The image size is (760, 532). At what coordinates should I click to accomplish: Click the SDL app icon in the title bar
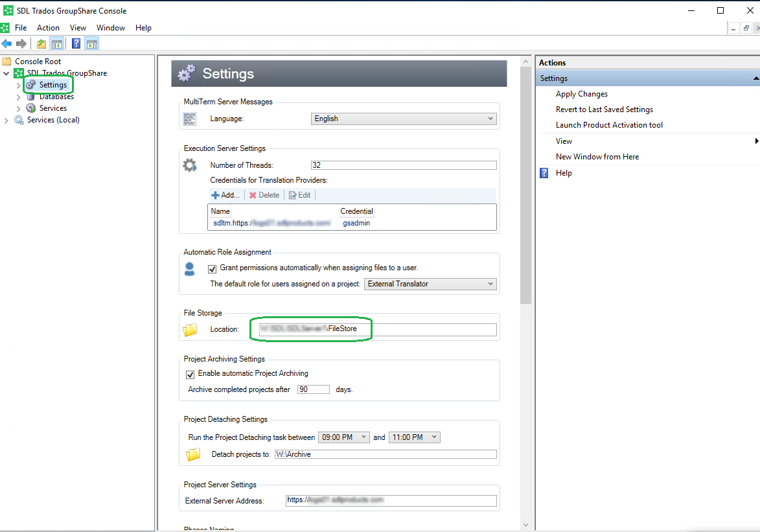8,10
